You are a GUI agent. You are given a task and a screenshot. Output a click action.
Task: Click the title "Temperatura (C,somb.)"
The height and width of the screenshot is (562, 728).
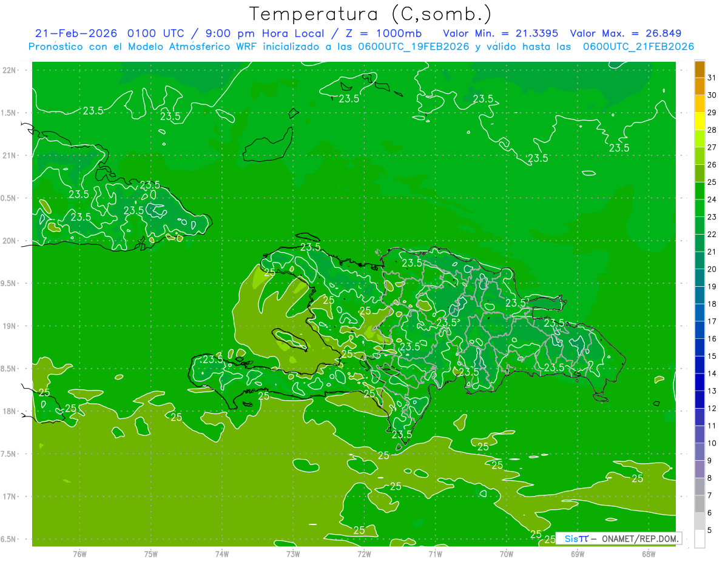(371, 14)
